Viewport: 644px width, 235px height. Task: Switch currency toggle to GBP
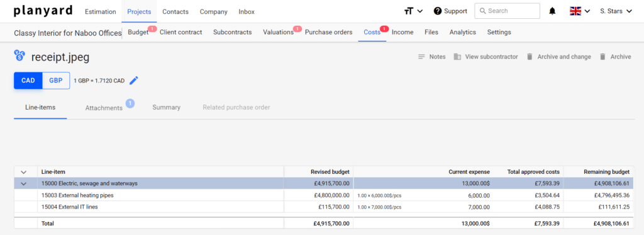tap(56, 81)
